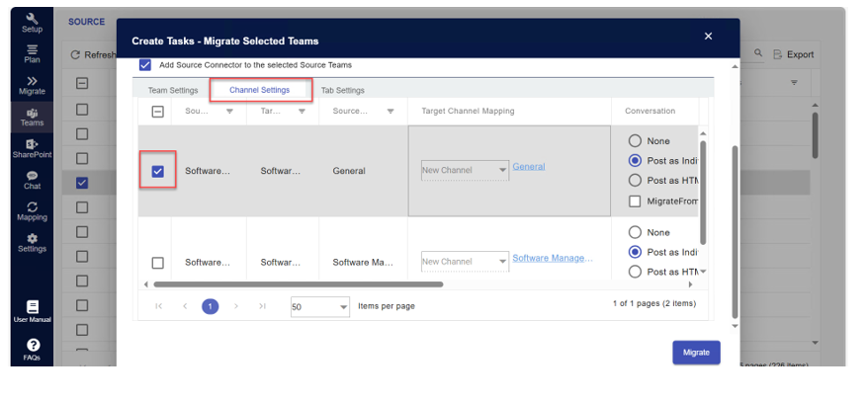This screenshot has height=402, width=868.
Task: Go to previous page of channel list
Action: (185, 306)
